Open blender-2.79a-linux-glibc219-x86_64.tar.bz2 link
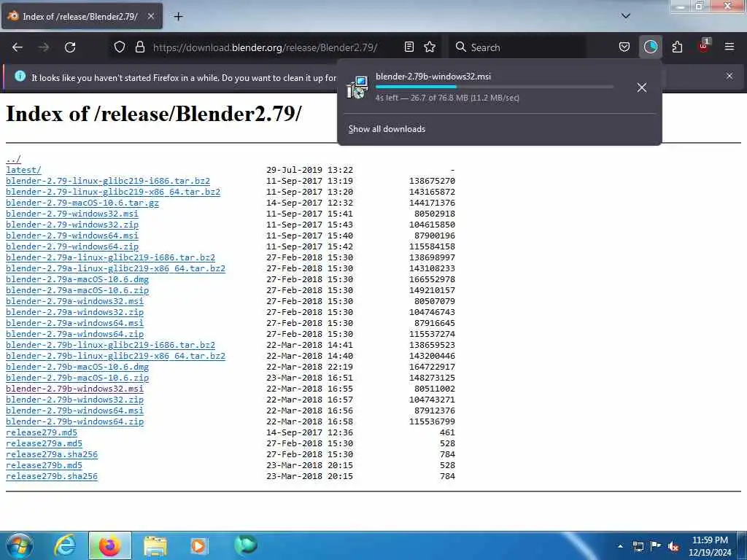The width and height of the screenshot is (747, 560). coord(116,268)
